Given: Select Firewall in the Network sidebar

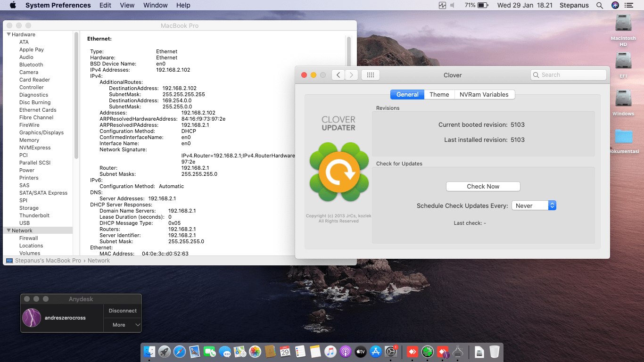Looking at the screenshot, I should click(x=28, y=238).
